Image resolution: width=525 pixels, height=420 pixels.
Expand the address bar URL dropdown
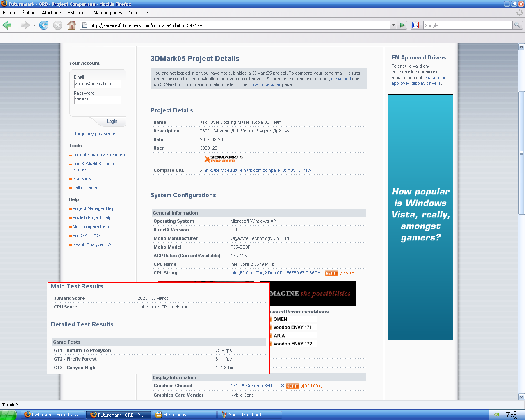tap(393, 25)
